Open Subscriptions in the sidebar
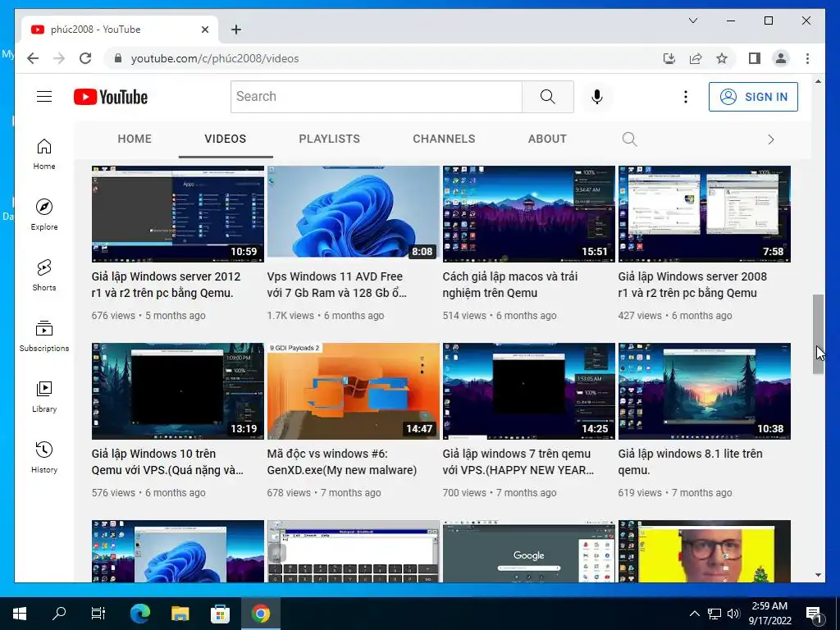Screen dimensions: 840x630 [x=44, y=336]
